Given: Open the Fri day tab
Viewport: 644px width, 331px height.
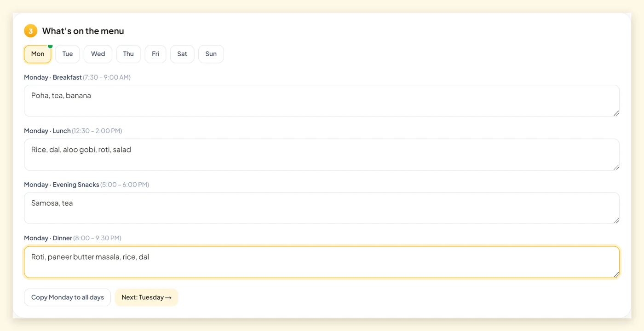Looking at the screenshot, I should 155,54.
